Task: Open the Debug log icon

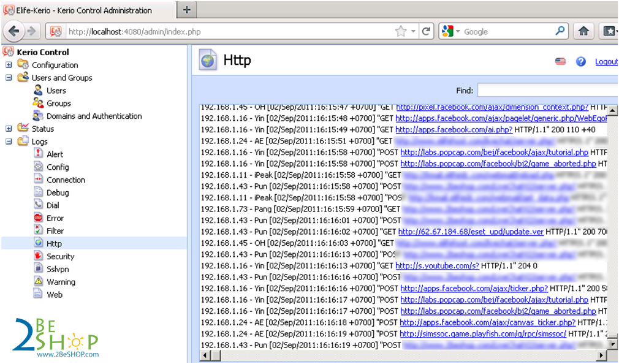Action: (x=38, y=192)
